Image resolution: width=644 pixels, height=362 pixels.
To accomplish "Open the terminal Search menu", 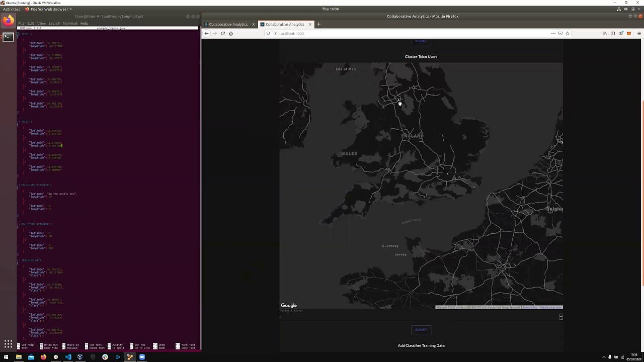I will click(x=54, y=24).
